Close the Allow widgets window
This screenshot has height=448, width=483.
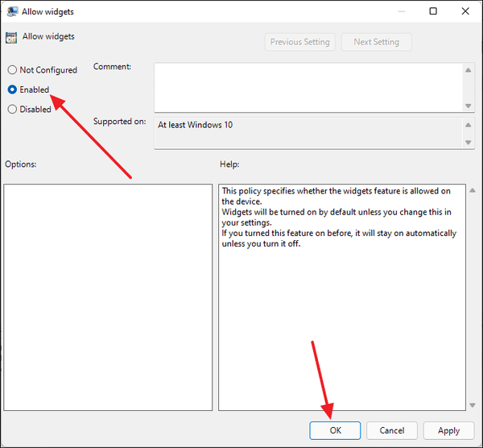point(465,11)
